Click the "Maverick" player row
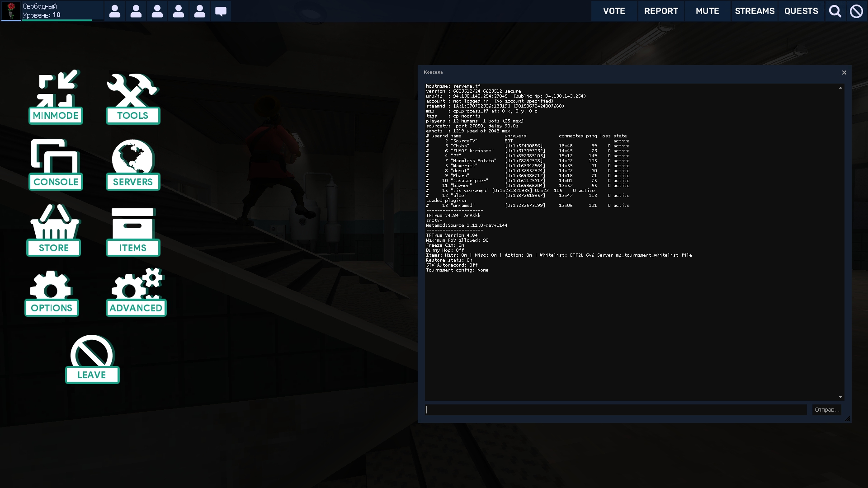This screenshot has height=488, width=868. coord(528,165)
